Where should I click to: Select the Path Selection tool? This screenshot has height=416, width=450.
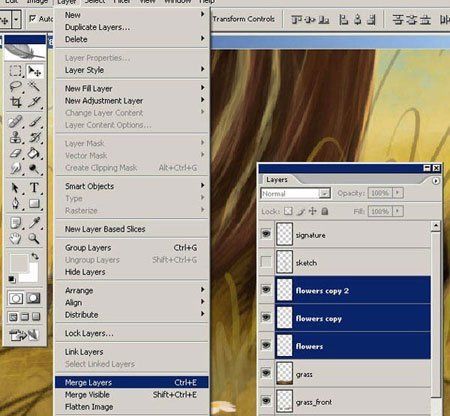[x=15, y=188]
